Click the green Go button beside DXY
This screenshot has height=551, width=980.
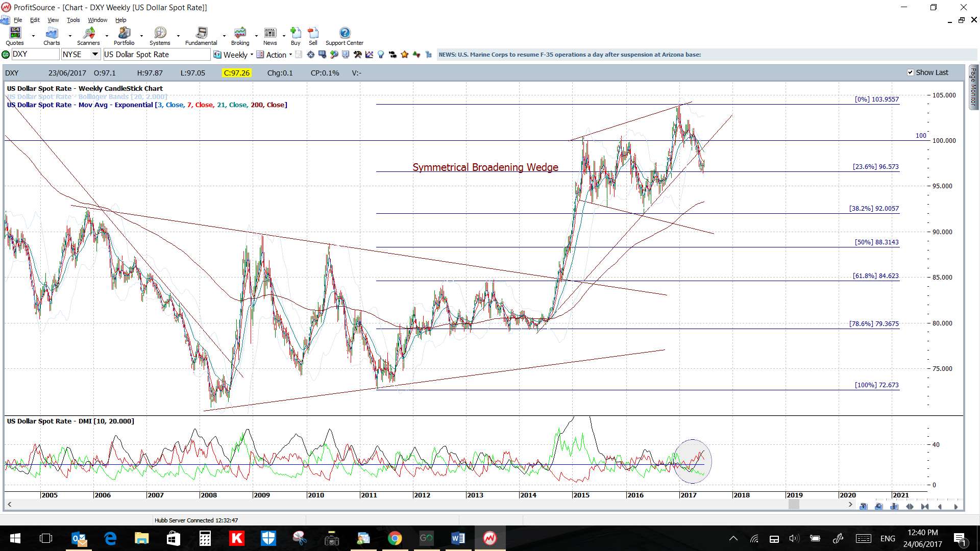point(6,55)
